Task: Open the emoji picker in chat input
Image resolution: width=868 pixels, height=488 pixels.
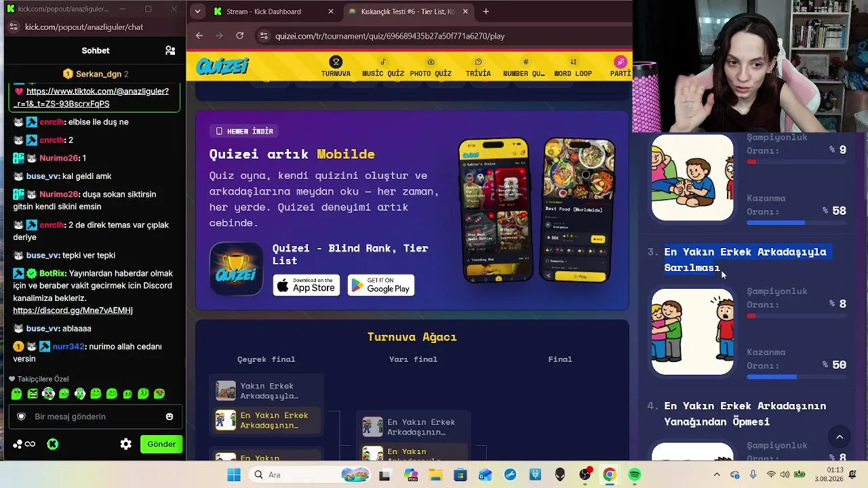Action: coord(170,417)
